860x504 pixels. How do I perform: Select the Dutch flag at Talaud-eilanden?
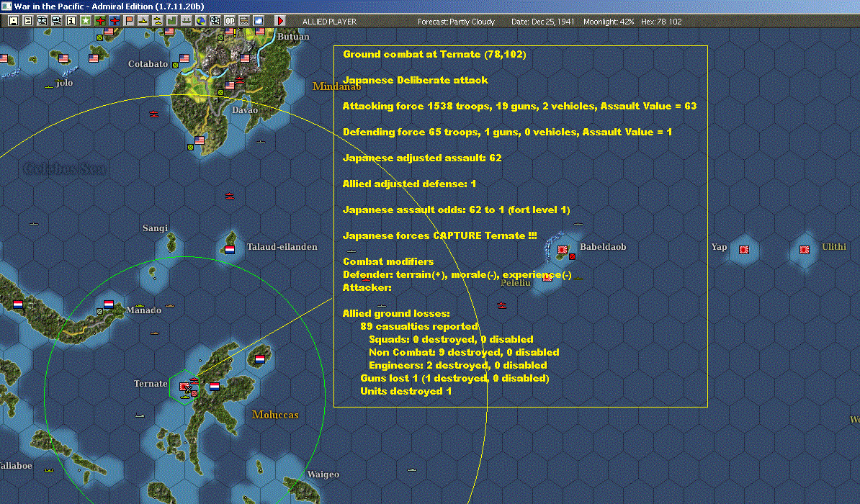tap(230, 250)
